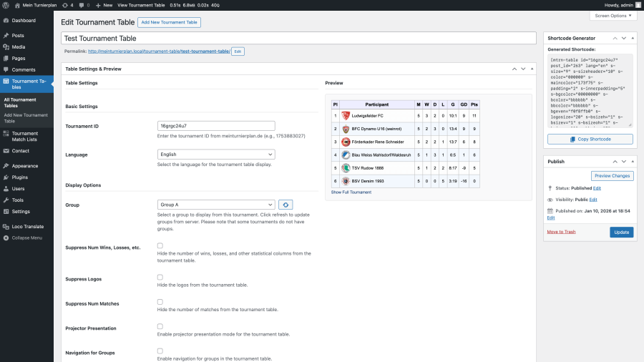This screenshot has width=644, height=362.
Task: Open Tournament Match Lists menu
Action: pos(25,136)
